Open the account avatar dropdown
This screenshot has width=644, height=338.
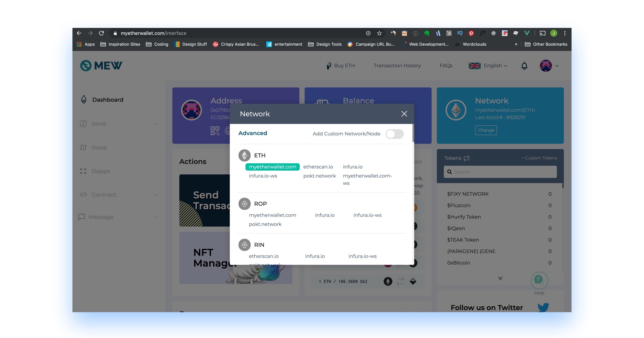(549, 66)
